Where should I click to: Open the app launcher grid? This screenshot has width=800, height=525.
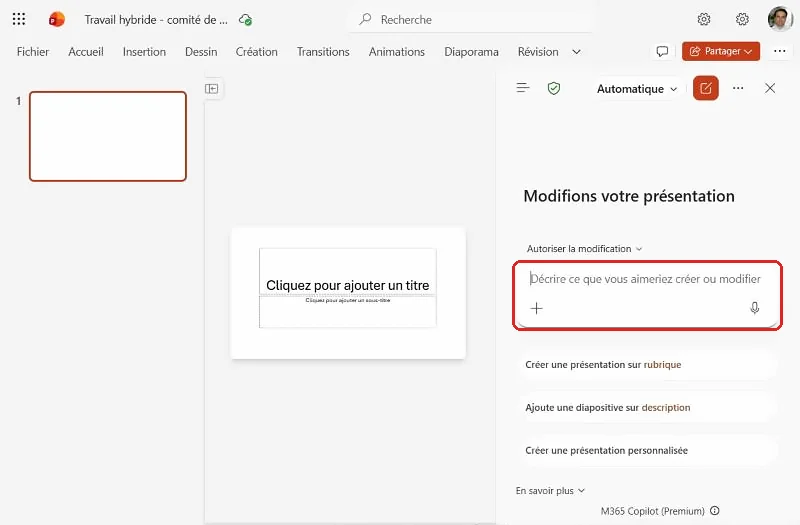[x=19, y=19]
